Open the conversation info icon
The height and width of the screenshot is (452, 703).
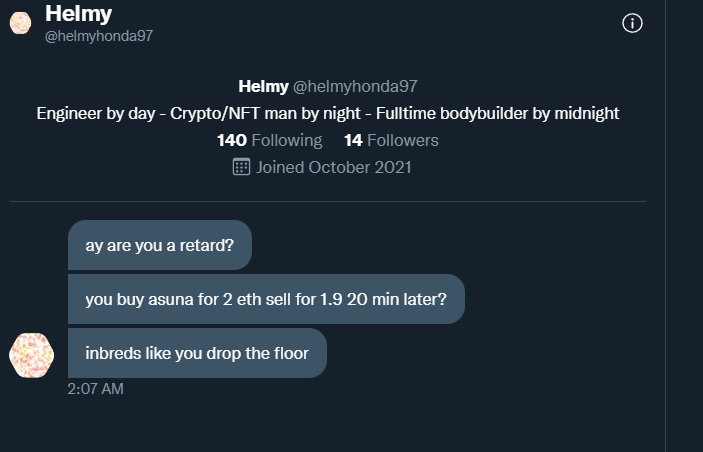coord(632,23)
